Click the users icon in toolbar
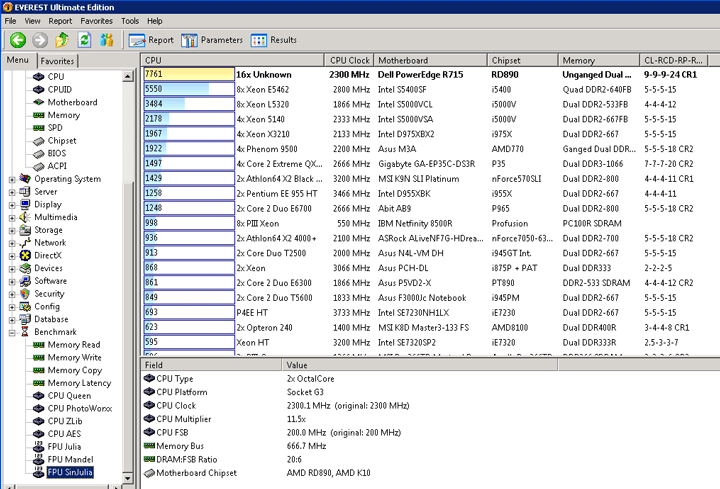The image size is (720, 489). (x=107, y=40)
